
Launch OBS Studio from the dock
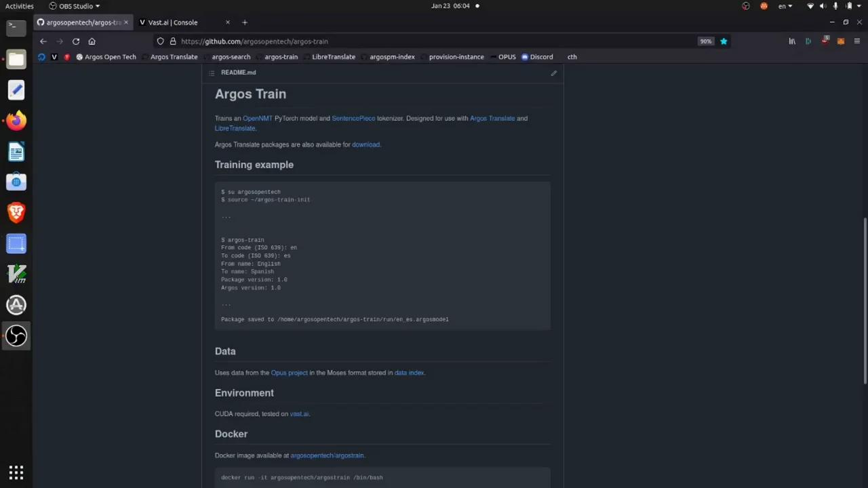pos(16,335)
